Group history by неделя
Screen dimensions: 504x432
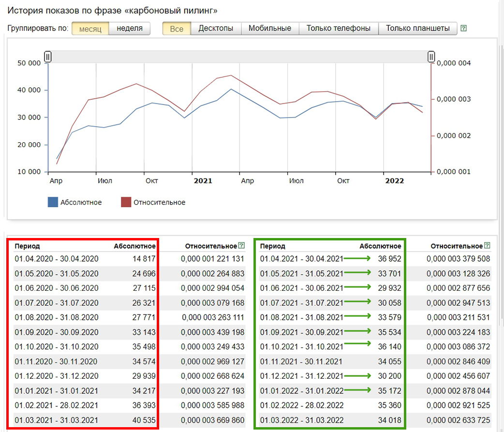130,28
